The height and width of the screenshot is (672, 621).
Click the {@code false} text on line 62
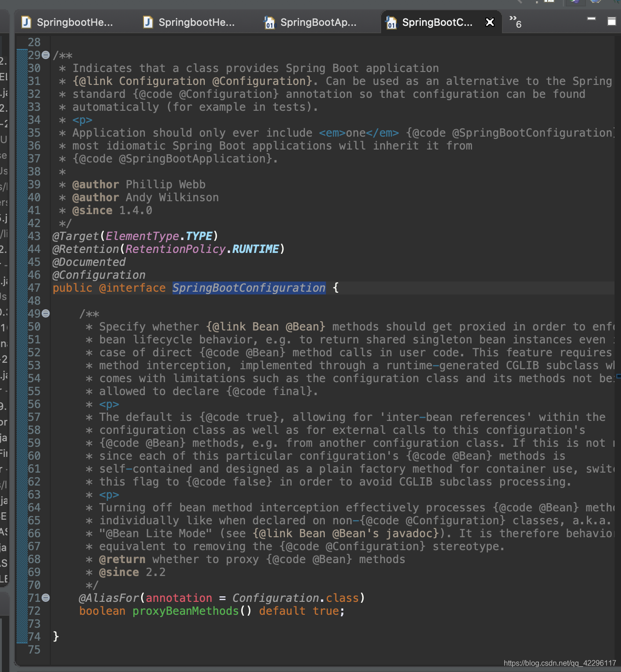click(x=229, y=482)
